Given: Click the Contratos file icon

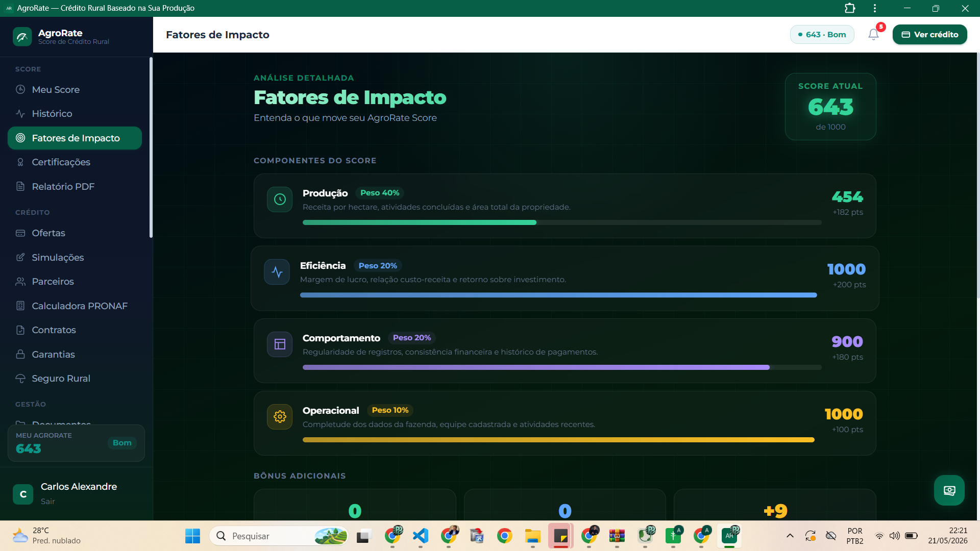Looking at the screenshot, I should pos(20,330).
